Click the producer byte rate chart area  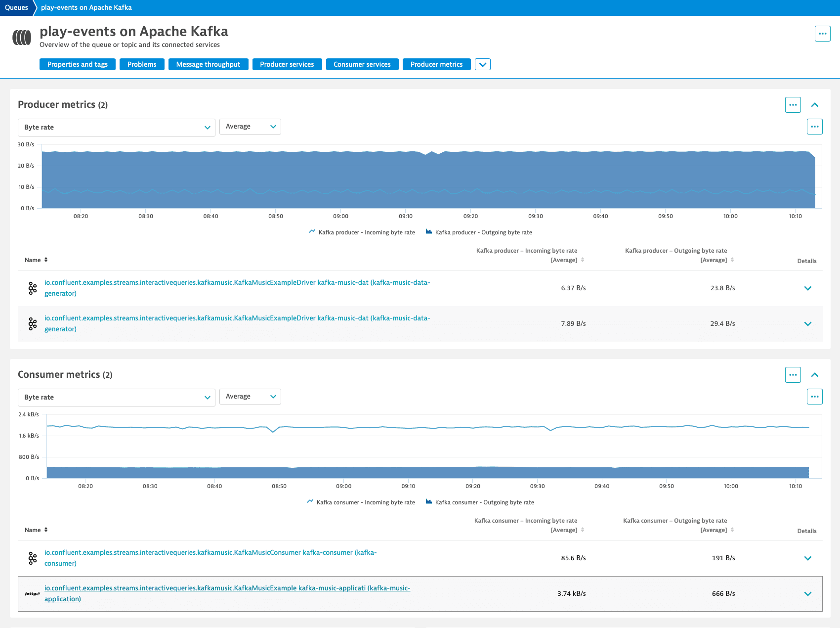pos(431,176)
